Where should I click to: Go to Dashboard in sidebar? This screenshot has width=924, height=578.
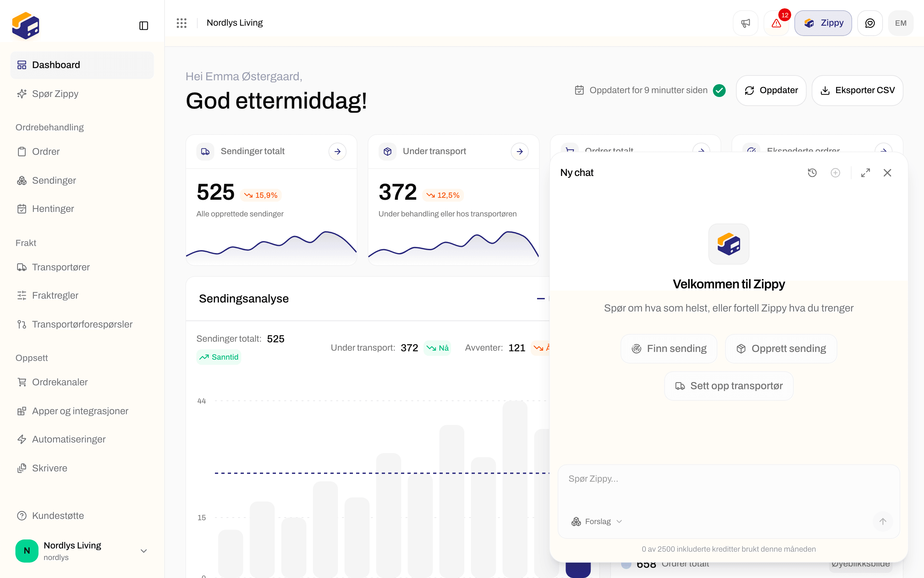coord(82,65)
